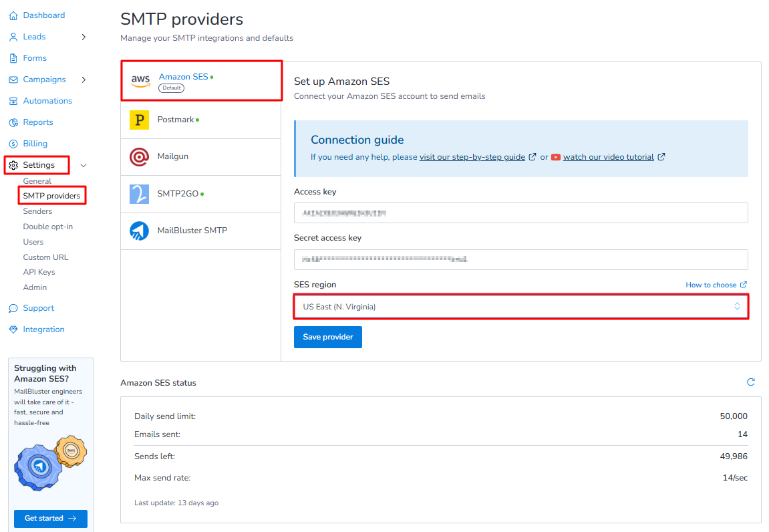Open Admin settings
Viewport: 769px width, 532px height.
tap(35, 287)
